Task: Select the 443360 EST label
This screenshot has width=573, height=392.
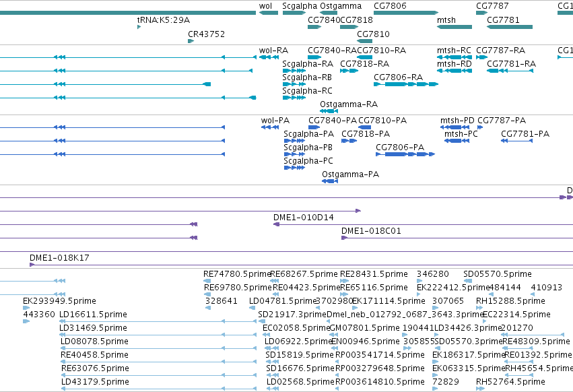Action: 39,315
